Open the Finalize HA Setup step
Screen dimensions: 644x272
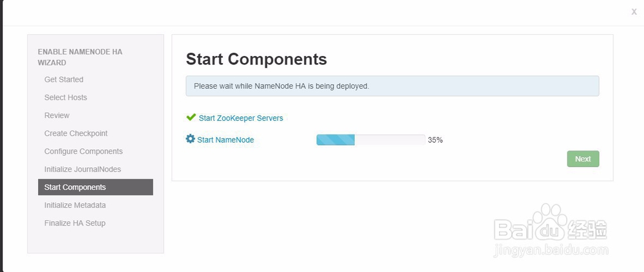[x=75, y=224]
